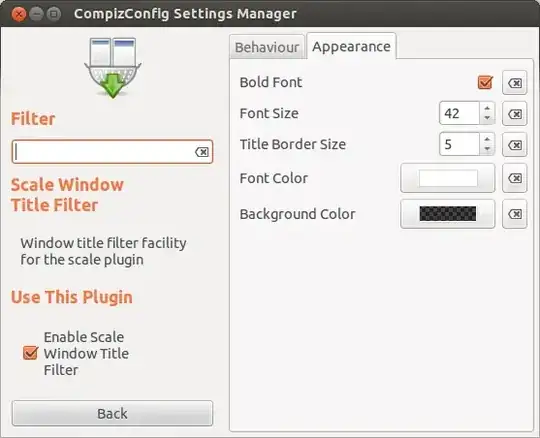The height and width of the screenshot is (438, 540).
Task: Switch to the Behaviour tab
Action: click(x=267, y=47)
